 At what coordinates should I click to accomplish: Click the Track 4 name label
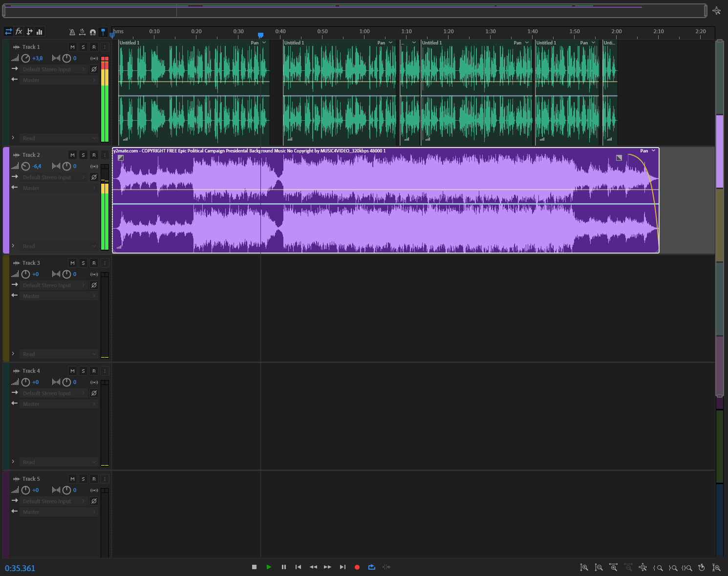pyautogui.click(x=31, y=371)
